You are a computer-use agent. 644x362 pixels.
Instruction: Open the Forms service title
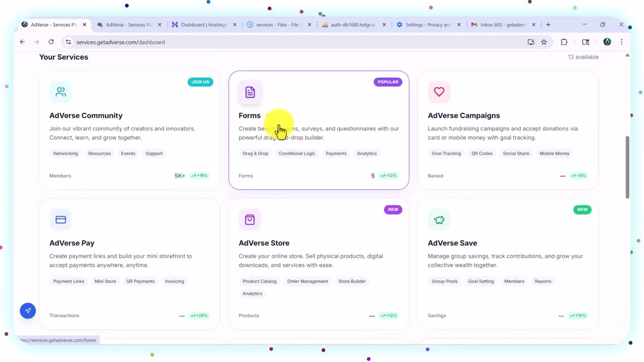[x=250, y=116]
